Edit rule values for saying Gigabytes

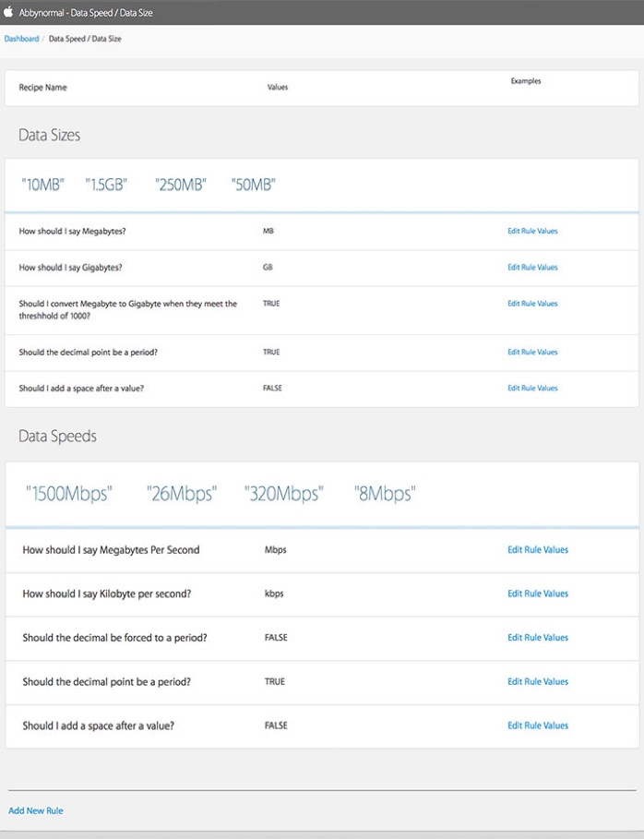[x=532, y=267]
